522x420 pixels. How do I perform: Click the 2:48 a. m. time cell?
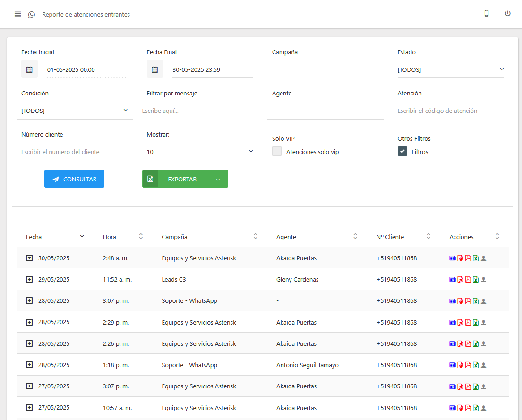pyautogui.click(x=116, y=258)
